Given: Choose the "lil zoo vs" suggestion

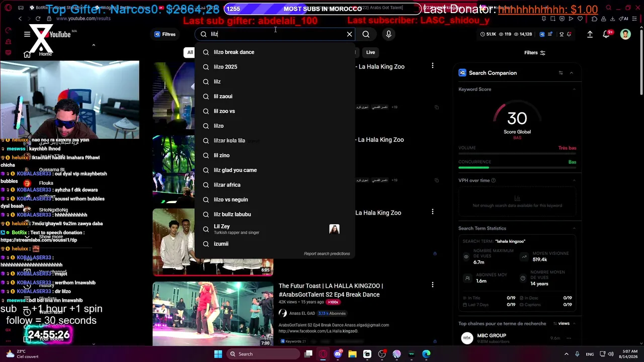Looking at the screenshot, I should [275, 111].
